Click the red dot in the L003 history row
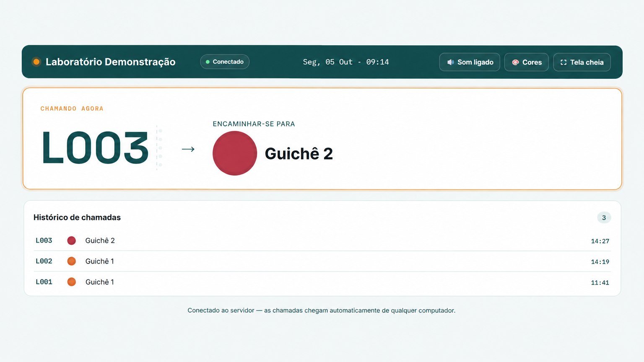Screen dimensions: 644x362 72,240
